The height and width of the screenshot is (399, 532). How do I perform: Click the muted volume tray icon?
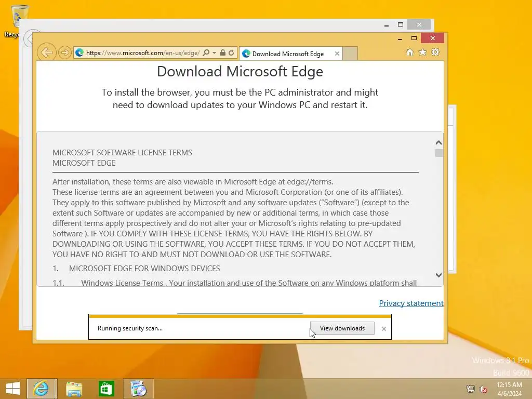pyautogui.click(x=483, y=389)
